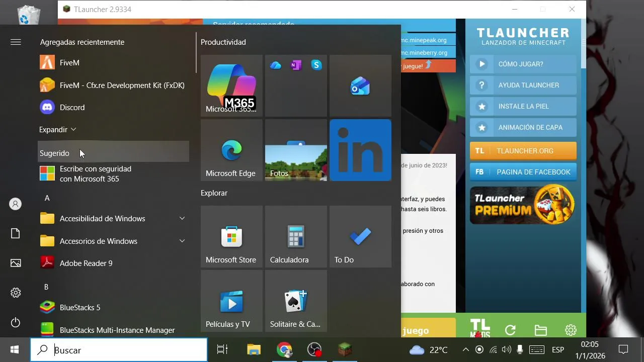Viewport: 644px width, 362px height.
Task: Click ANIMACIÓN DE CAPA button
Action: coord(523,128)
